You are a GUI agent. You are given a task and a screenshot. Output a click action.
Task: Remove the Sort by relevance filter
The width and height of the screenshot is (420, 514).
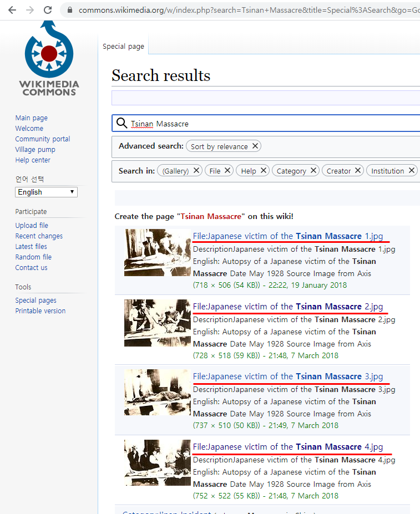click(255, 146)
